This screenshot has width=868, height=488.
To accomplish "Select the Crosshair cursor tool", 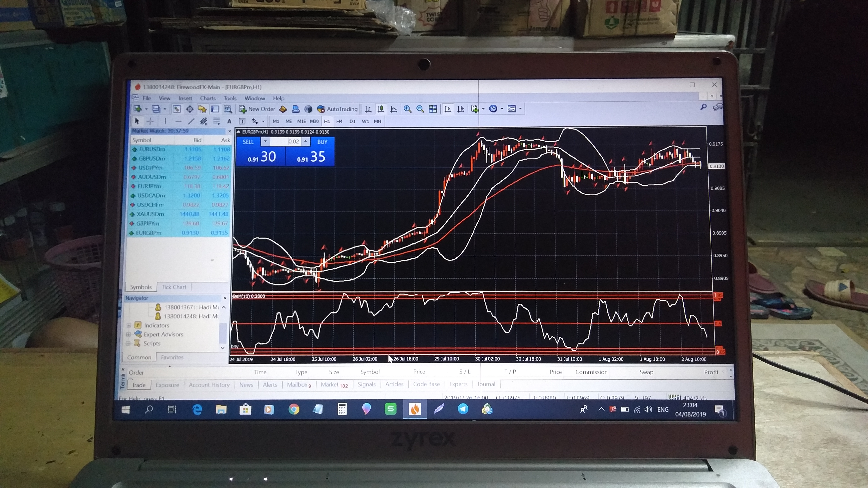I will [150, 121].
